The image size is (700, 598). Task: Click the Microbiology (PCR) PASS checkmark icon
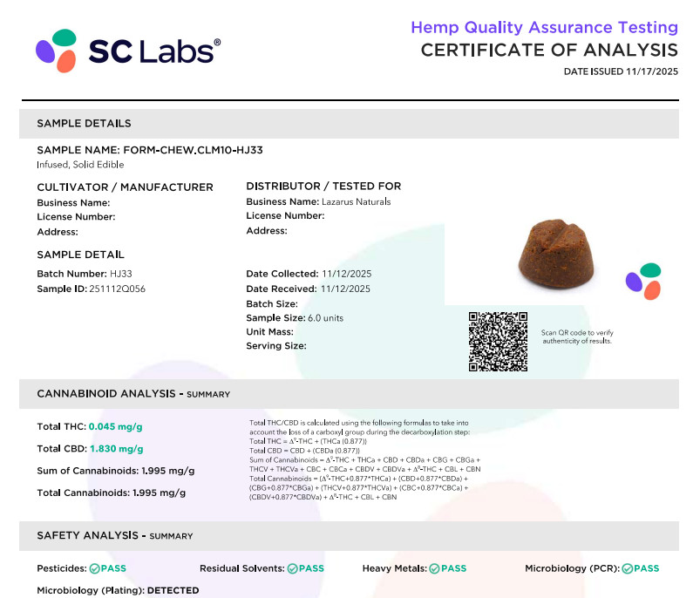[x=628, y=568]
